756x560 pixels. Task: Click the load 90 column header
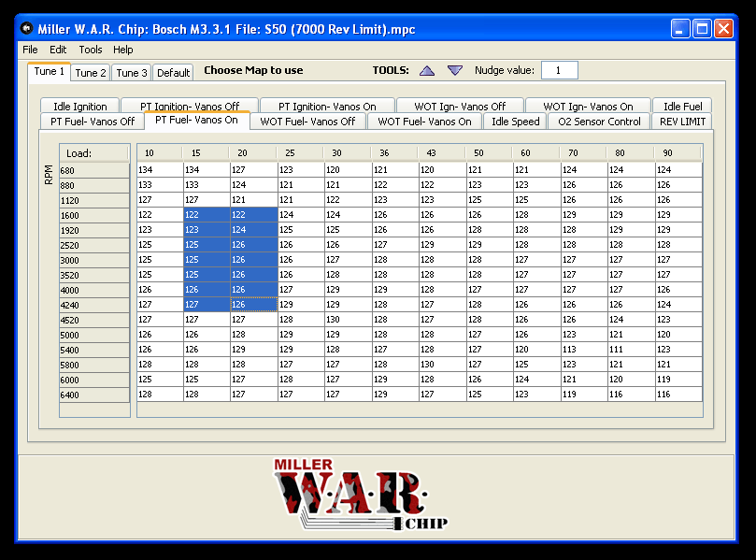(x=678, y=152)
